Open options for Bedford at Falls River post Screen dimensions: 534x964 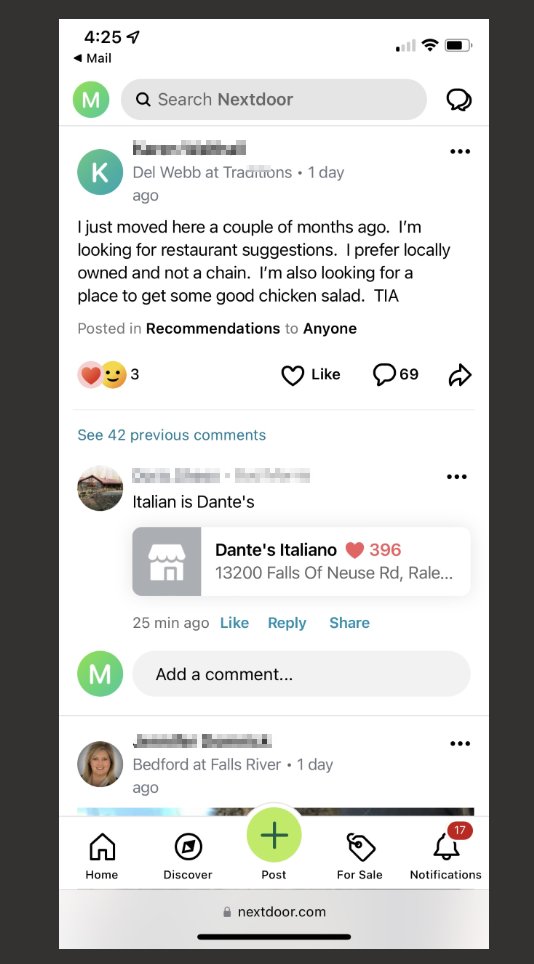click(x=460, y=744)
